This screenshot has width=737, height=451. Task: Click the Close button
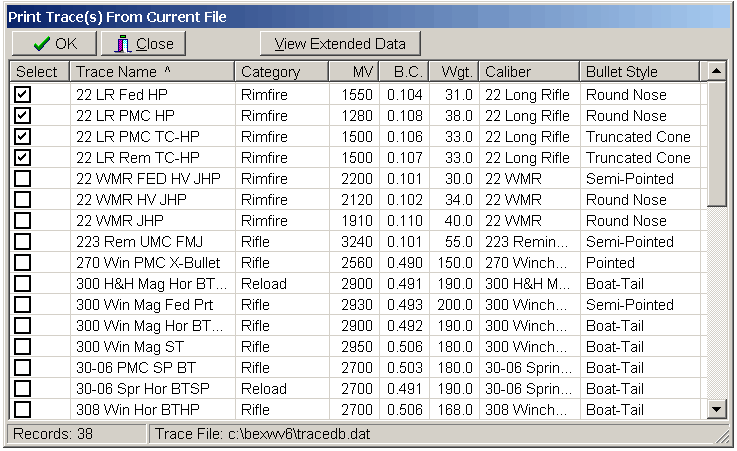[143, 44]
